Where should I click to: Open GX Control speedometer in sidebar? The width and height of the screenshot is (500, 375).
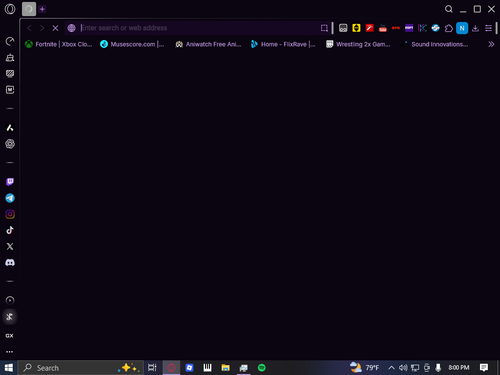coord(10,41)
